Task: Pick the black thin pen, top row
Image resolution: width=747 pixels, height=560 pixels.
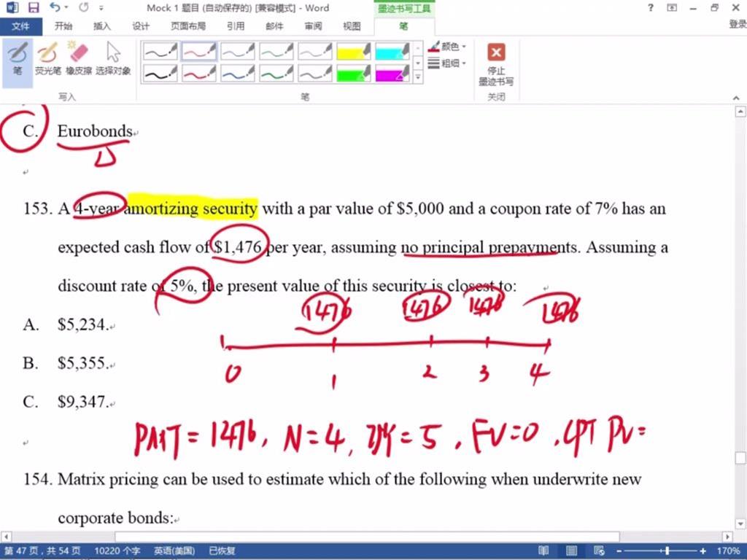Action: tap(160, 51)
